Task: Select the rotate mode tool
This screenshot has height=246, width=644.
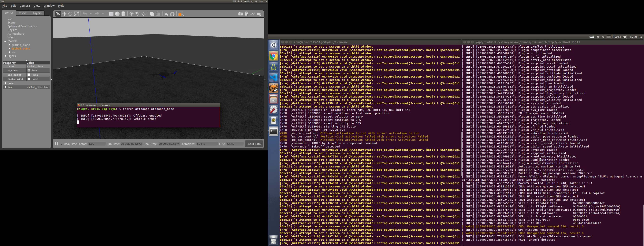Action: pyautogui.click(x=71, y=14)
